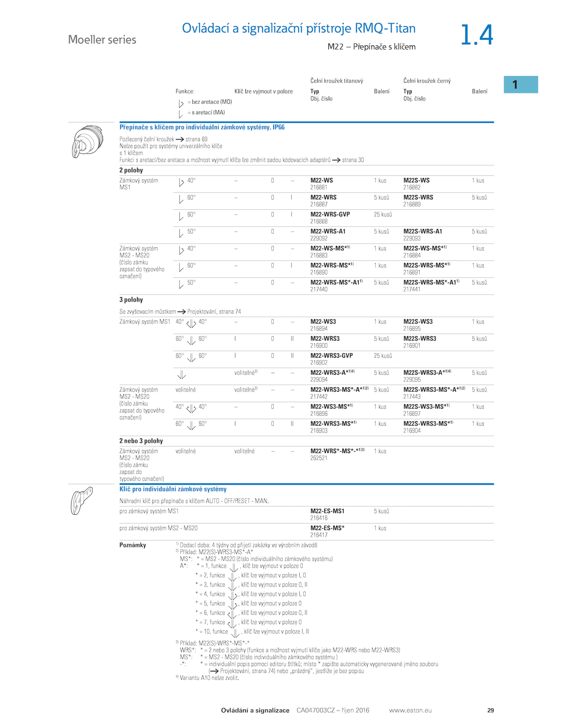
Task: Click the key switch product image
Action: [x=88, y=142]
